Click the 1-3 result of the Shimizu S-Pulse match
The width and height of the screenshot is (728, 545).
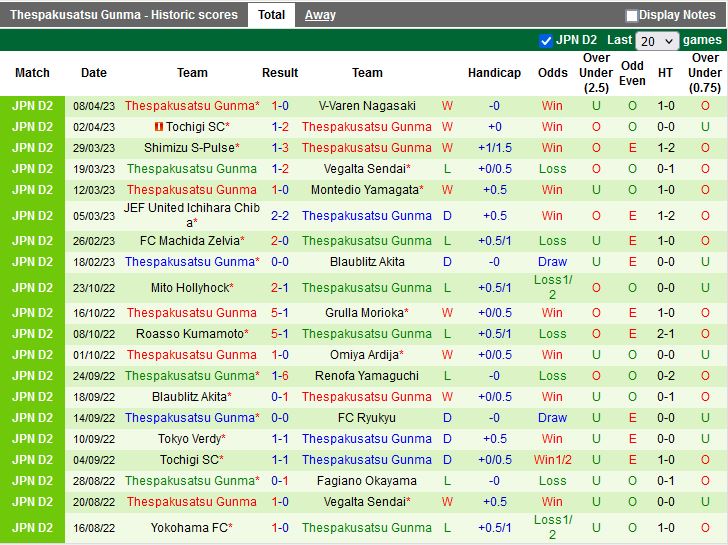click(x=280, y=148)
